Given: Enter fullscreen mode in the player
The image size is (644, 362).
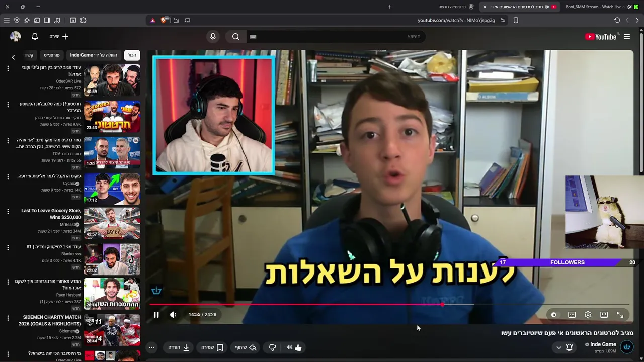Looking at the screenshot, I should tap(620, 315).
